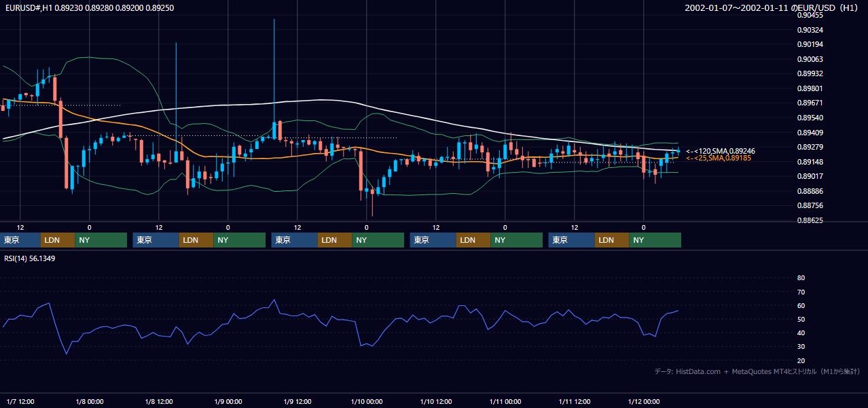The height and width of the screenshot is (408, 868).
Task: Click the 0.89540 price label
Action: tap(811, 118)
